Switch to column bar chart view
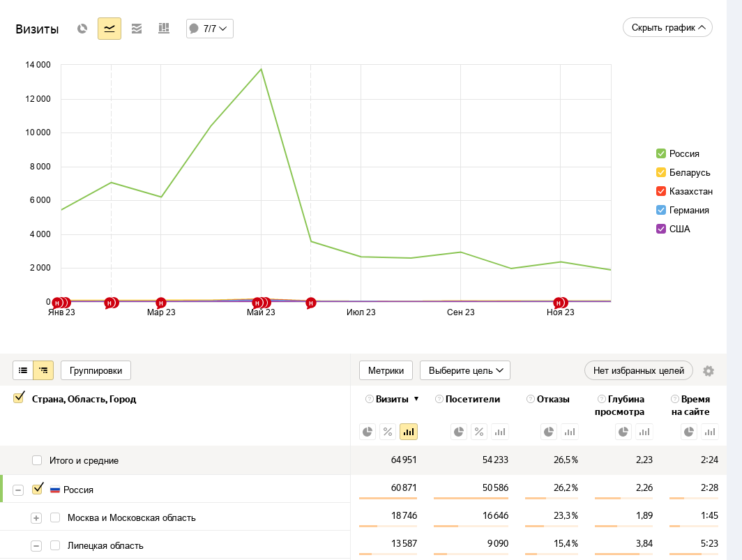Image resolution: width=742 pixels, height=560 pixels. coord(164,29)
